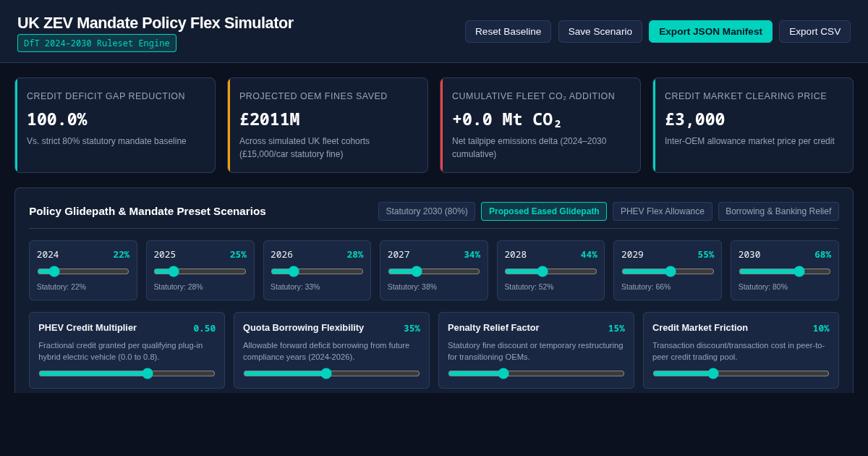Click the Statutory: 66% note

pos(646,287)
